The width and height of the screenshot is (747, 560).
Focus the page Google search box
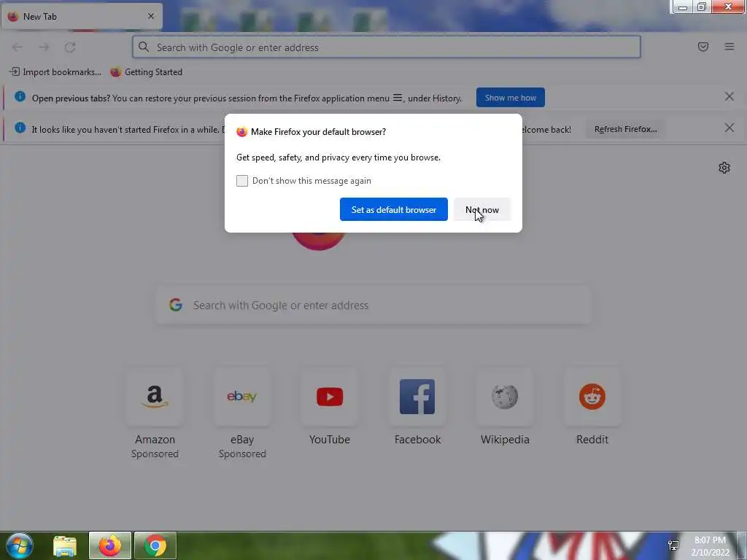[373, 305]
